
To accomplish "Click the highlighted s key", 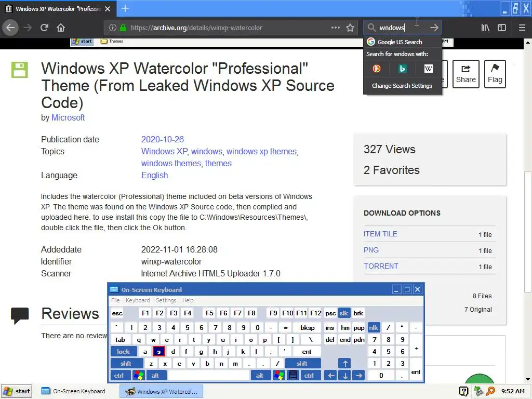I will [x=159, y=352].
